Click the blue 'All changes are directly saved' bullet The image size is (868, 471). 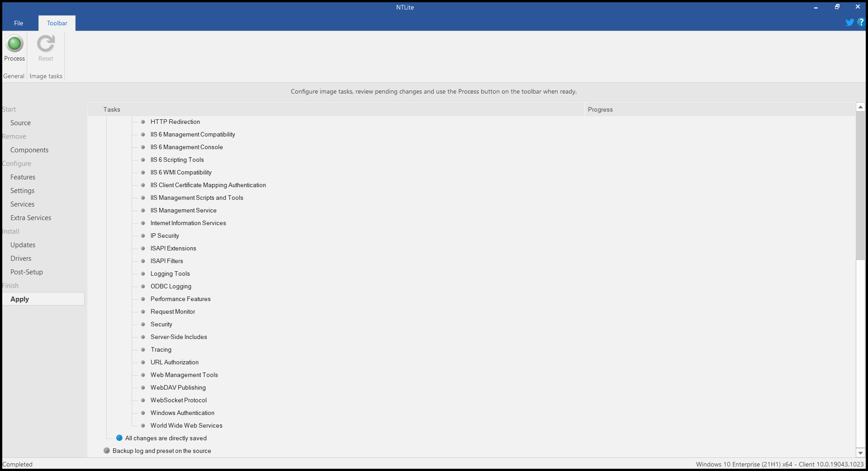(x=119, y=438)
